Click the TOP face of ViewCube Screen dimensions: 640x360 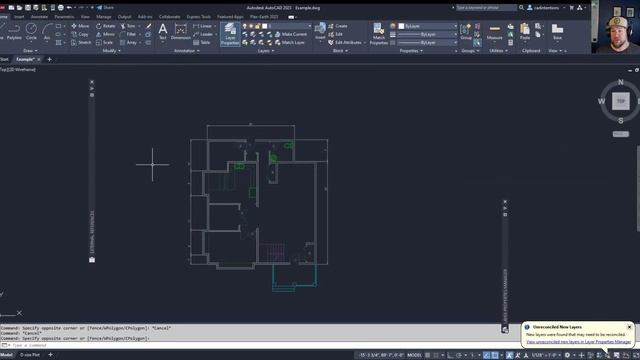[620, 101]
